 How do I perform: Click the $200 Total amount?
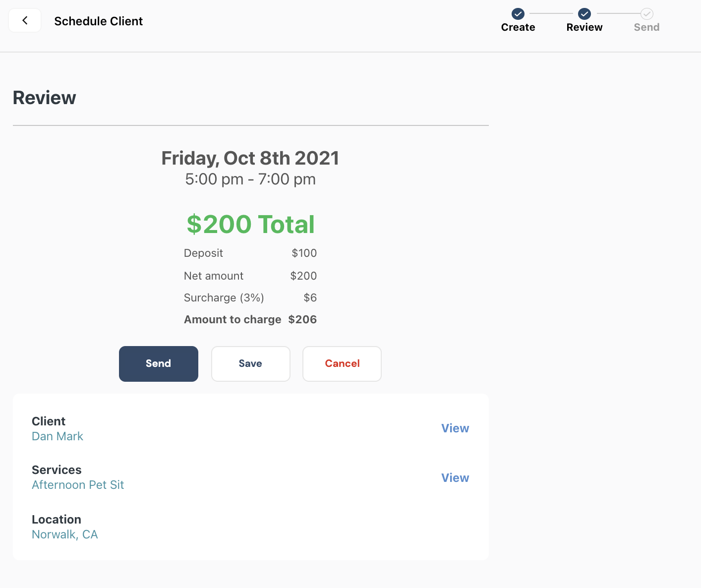click(251, 224)
